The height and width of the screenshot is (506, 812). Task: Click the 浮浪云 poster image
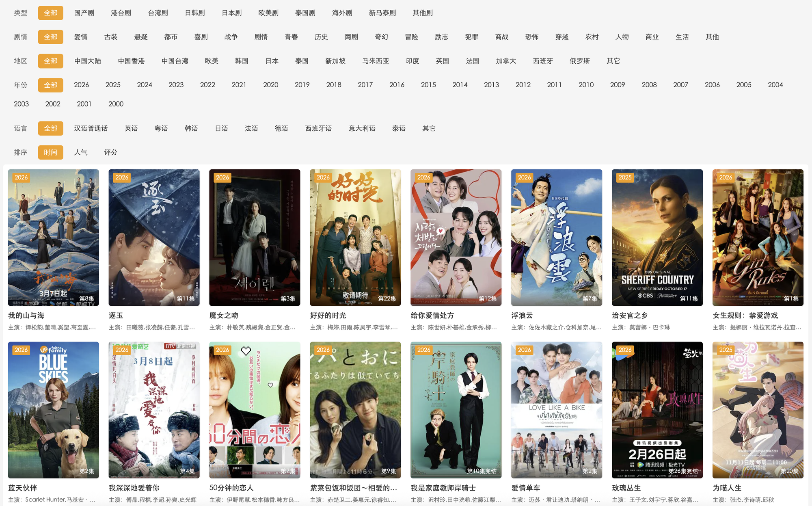556,237
